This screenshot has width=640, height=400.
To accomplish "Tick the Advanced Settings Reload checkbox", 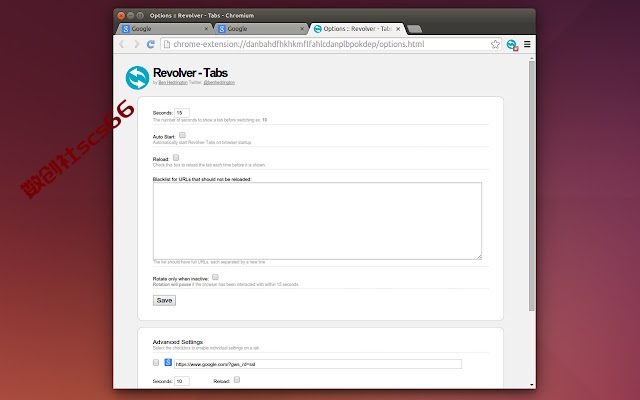I will 237,380.
